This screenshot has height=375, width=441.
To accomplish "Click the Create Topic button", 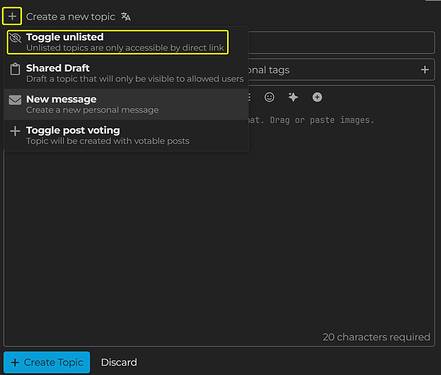I will pyautogui.click(x=47, y=362).
